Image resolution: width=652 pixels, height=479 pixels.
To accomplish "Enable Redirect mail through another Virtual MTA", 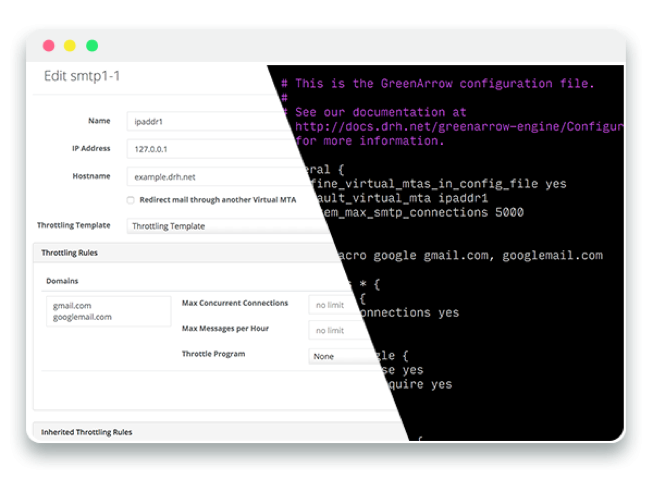I will (x=131, y=200).
